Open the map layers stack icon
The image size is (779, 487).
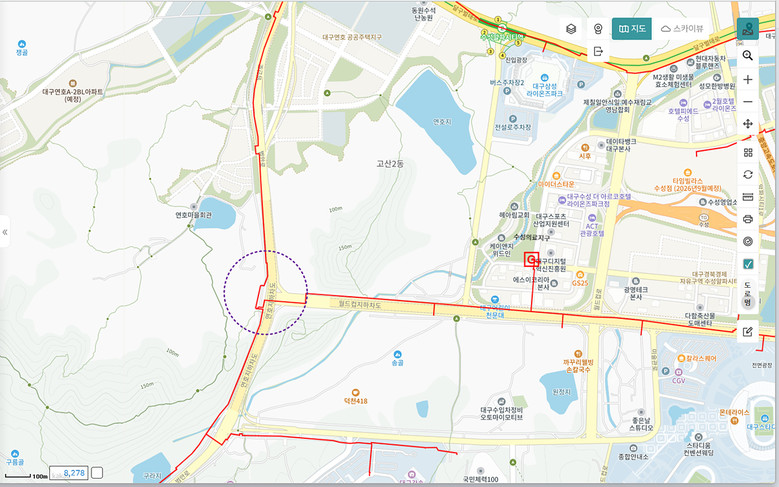click(571, 29)
